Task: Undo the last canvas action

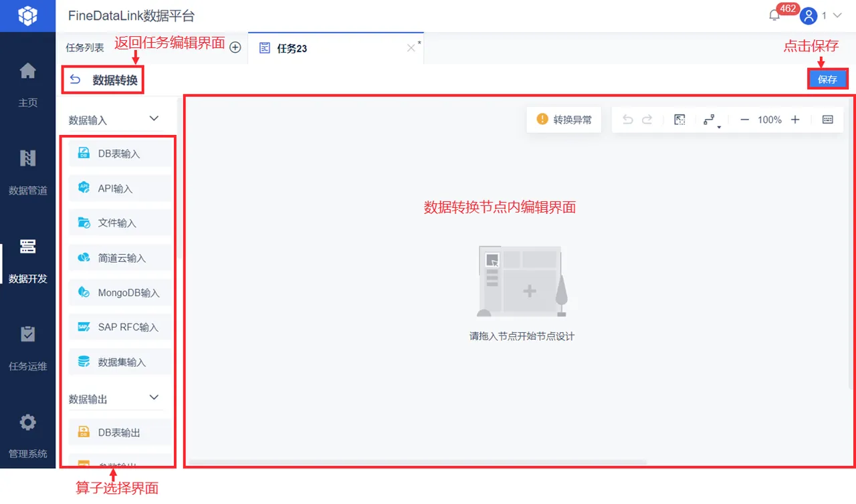Action: [x=627, y=120]
